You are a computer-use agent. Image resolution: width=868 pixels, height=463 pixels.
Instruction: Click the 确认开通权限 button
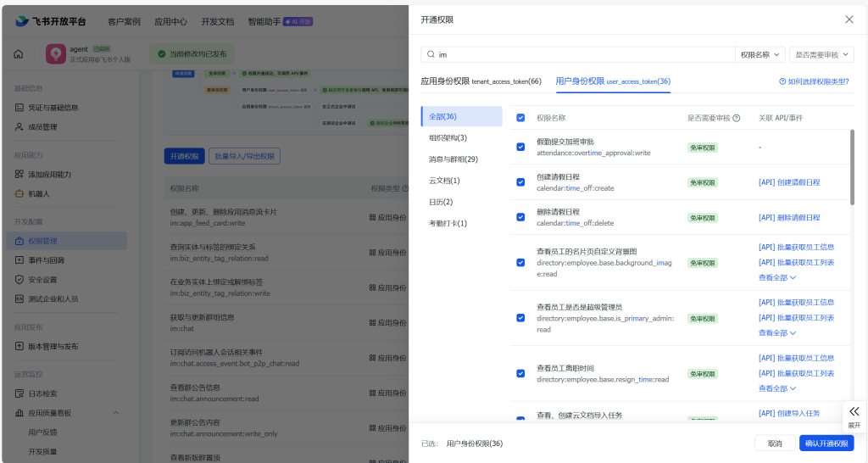pyautogui.click(x=826, y=443)
